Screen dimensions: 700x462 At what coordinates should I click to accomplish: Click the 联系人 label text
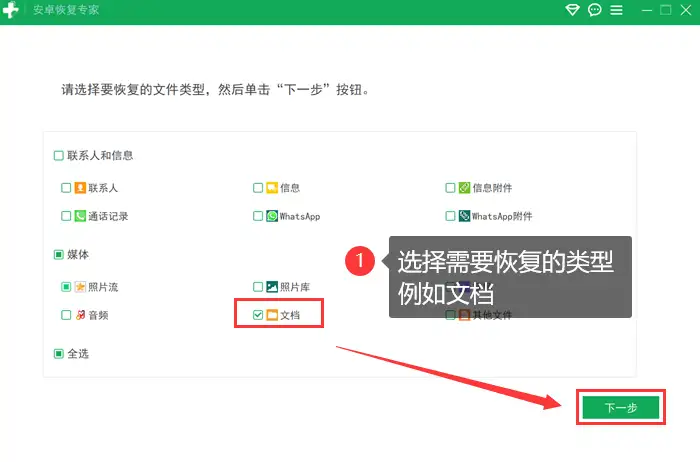pyautogui.click(x=103, y=188)
